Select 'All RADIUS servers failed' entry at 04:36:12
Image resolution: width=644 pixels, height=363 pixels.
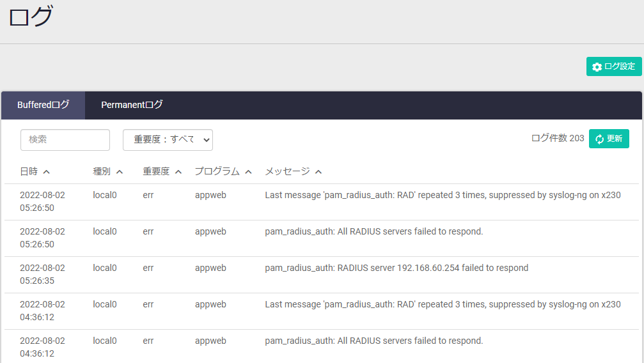click(x=373, y=341)
